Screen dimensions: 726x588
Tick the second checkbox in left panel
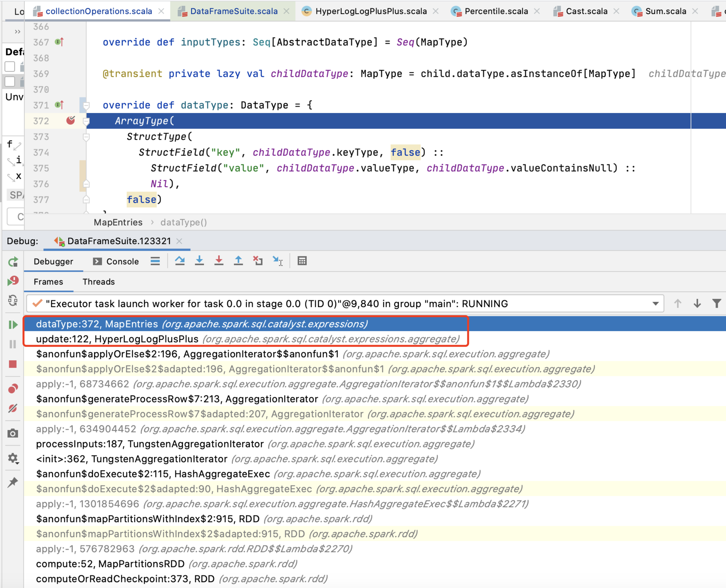tap(10, 82)
